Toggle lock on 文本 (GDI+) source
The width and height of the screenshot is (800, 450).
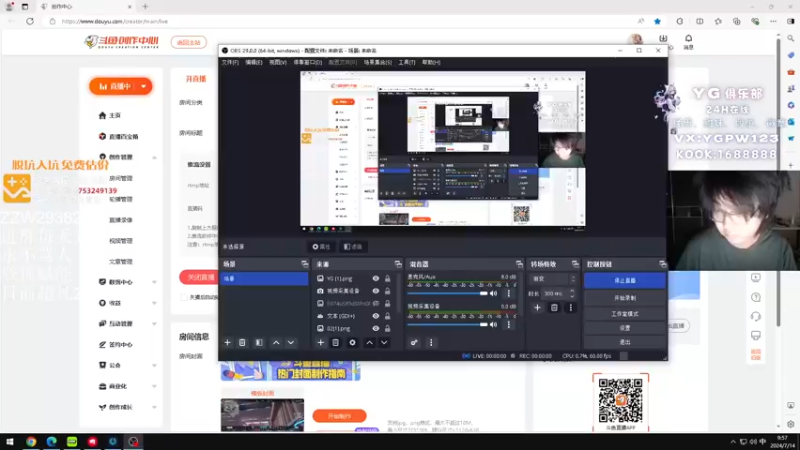(x=387, y=316)
